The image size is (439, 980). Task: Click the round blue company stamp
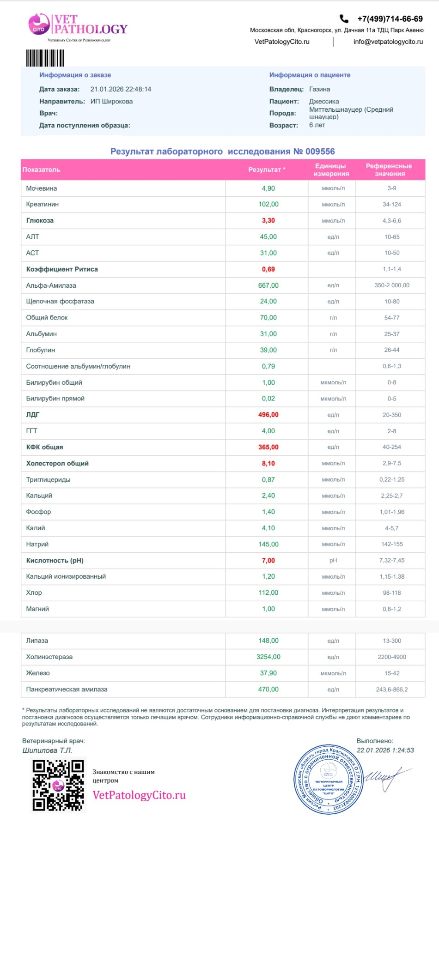click(x=329, y=780)
